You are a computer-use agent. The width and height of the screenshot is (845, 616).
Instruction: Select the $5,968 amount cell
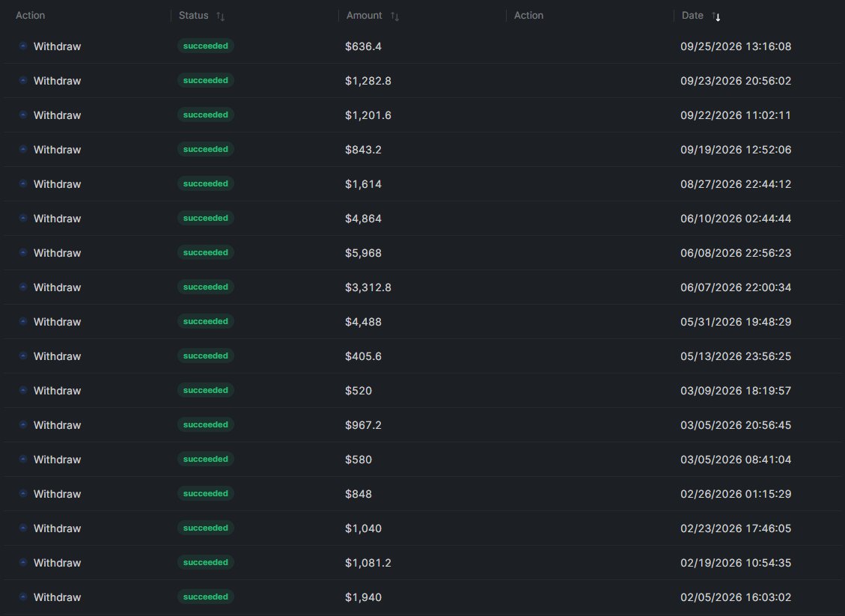click(x=363, y=254)
